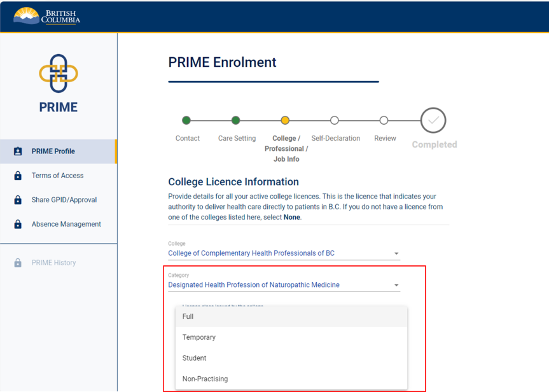Viewport: 549px width, 392px height.
Task: Click the lock icon beside Absence Management
Action: [20, 224]
